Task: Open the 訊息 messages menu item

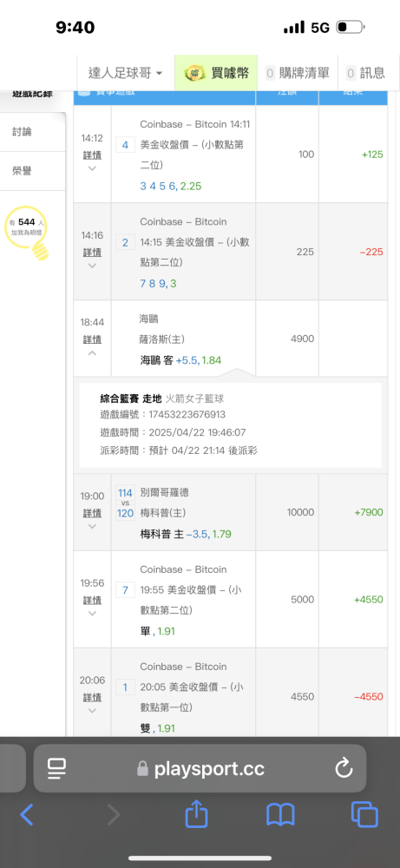Action: click(x=365, y=73)
